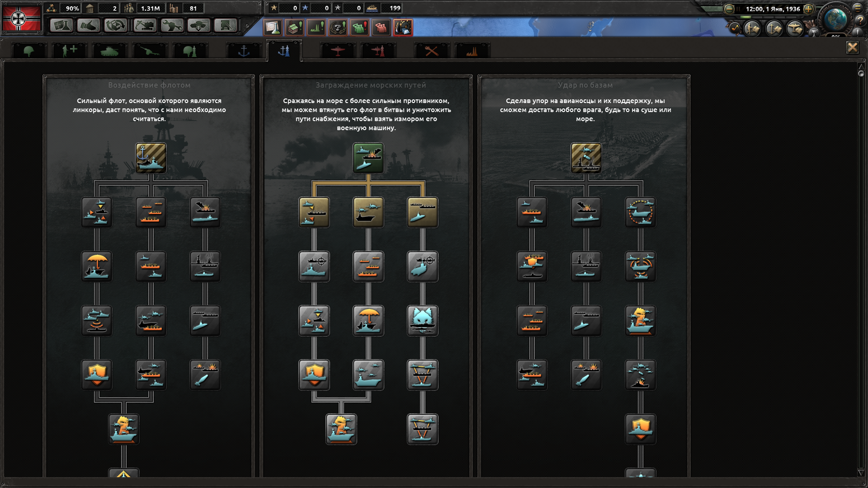
Task: Open the Production wrench menu
Action: pyautogui.click(x=172, y=26)
